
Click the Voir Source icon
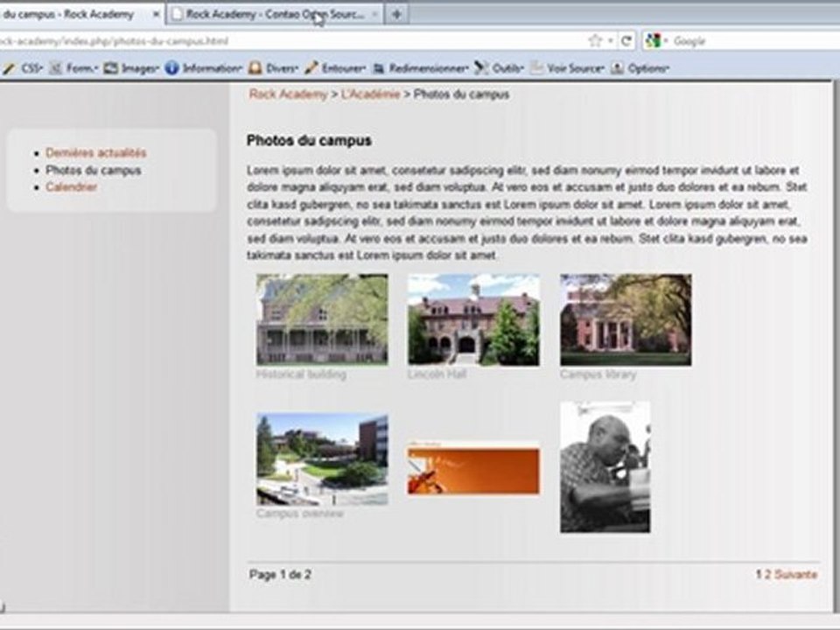pos(536,68)
